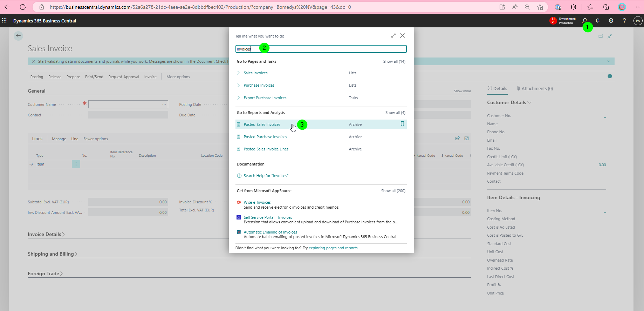Switch to the Attachments tab
Image resolution: width=644 pixels, height=311 pixels.
coord(535,89)
